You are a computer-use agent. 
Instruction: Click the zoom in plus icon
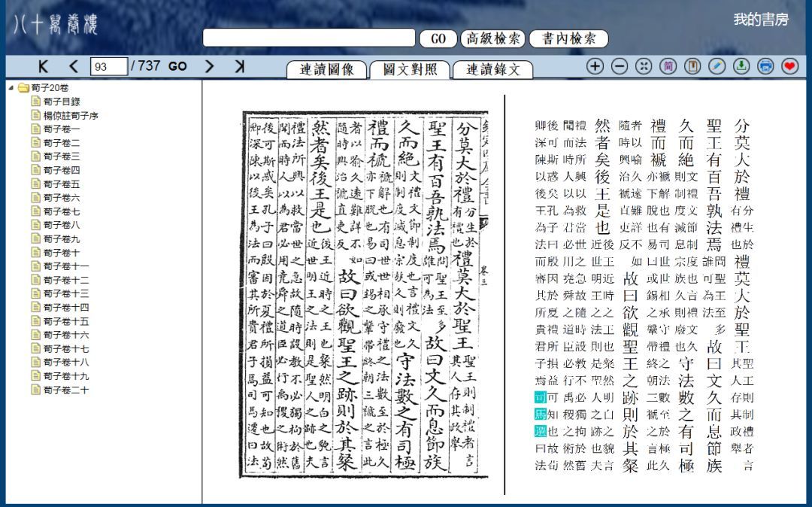(x=595, y=66)
